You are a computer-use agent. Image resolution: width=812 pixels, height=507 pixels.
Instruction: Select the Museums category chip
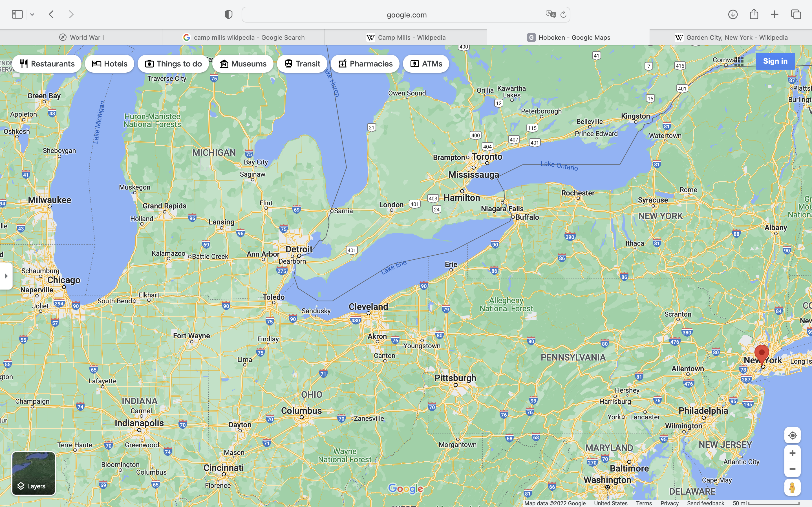pyautogui.click(x=242, y=64)
